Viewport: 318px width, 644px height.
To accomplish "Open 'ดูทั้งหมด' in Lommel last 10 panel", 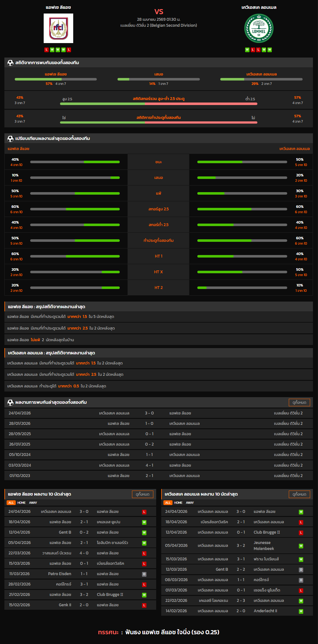I will tap(299, 494).
